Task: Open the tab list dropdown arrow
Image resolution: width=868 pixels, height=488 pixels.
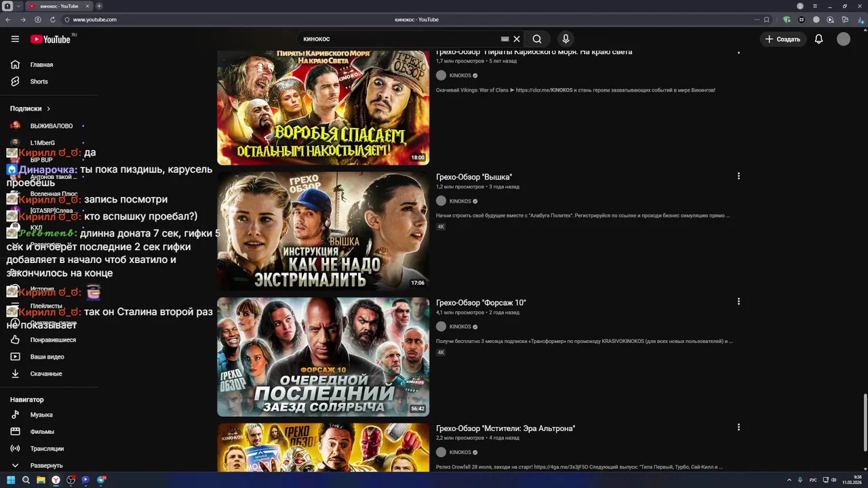Action: [x=19, y=6]
